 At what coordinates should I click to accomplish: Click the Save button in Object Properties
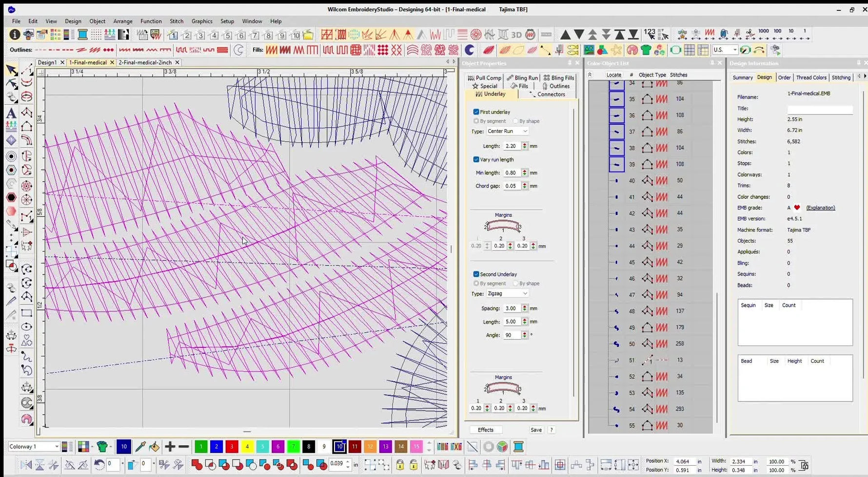click(x=536, y=430)
